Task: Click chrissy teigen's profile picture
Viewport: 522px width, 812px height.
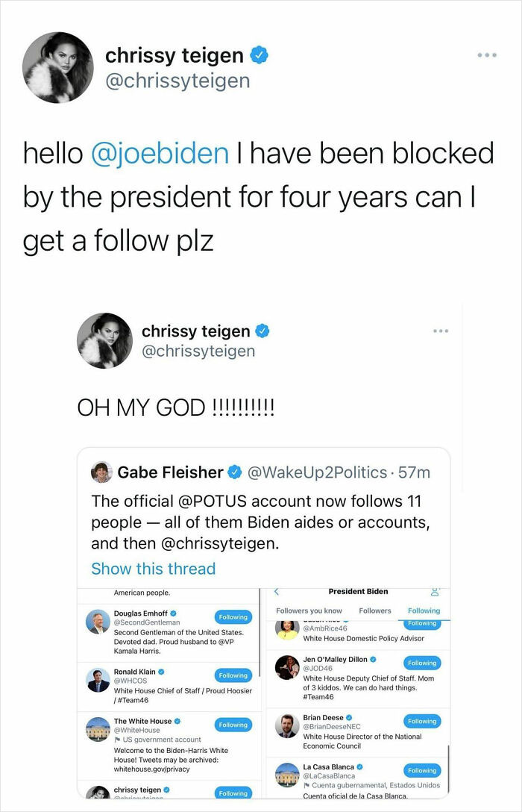Action: (x=58, y=67)
